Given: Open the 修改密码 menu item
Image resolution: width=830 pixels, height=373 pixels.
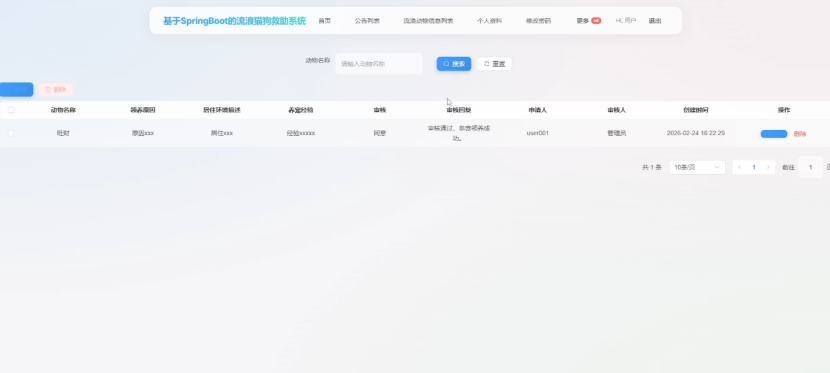Looking at the screenshot, I should 538,21.
